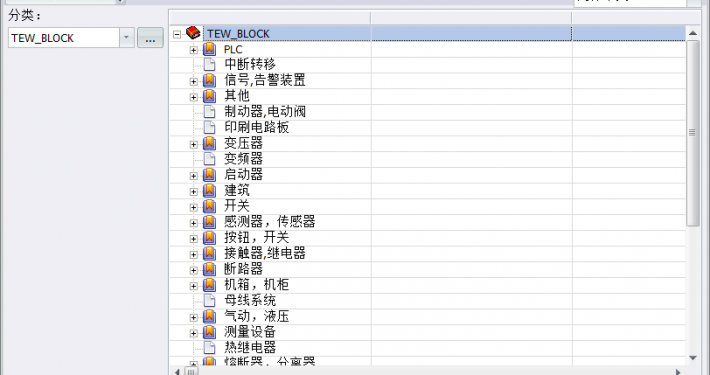710x375 pixels.
Task: Click the PLC folder icon
Action: 209,49
